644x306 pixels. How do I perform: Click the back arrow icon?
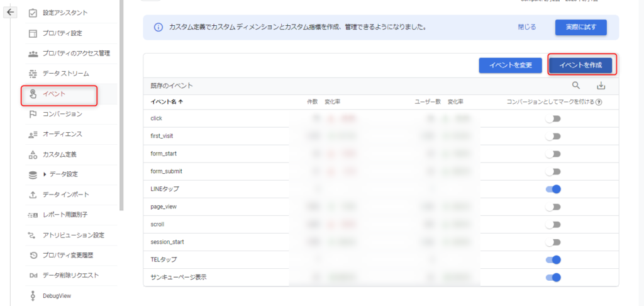coord(10,13)
